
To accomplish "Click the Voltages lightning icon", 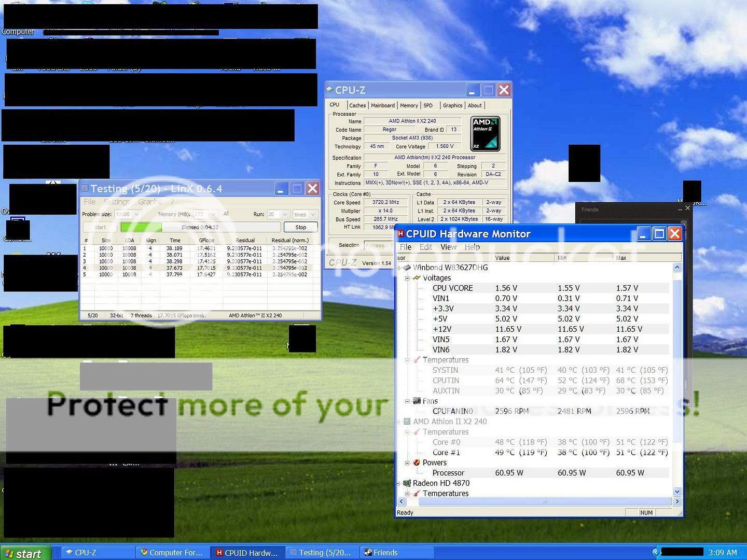I will 417,278.
